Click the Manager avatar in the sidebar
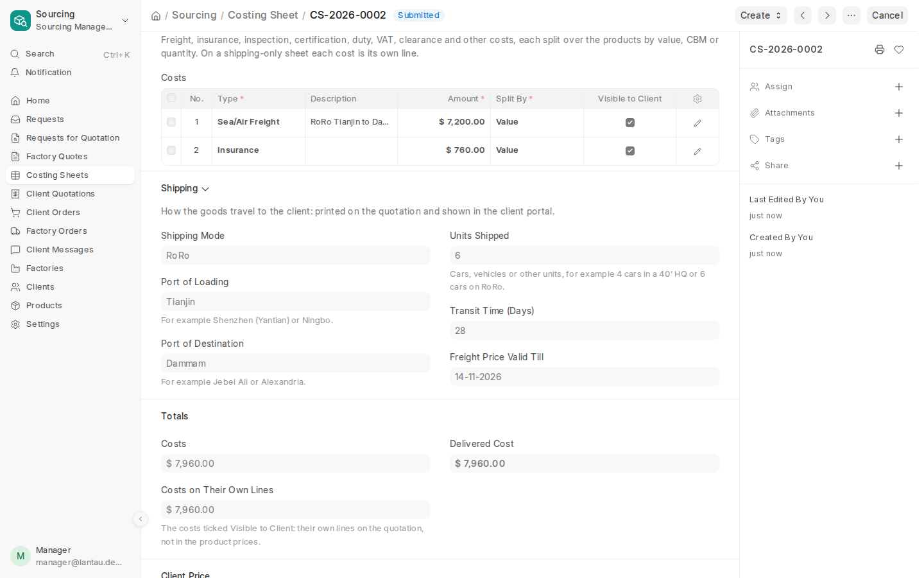The width and height of the screenshot is (924, 578). 21,556
